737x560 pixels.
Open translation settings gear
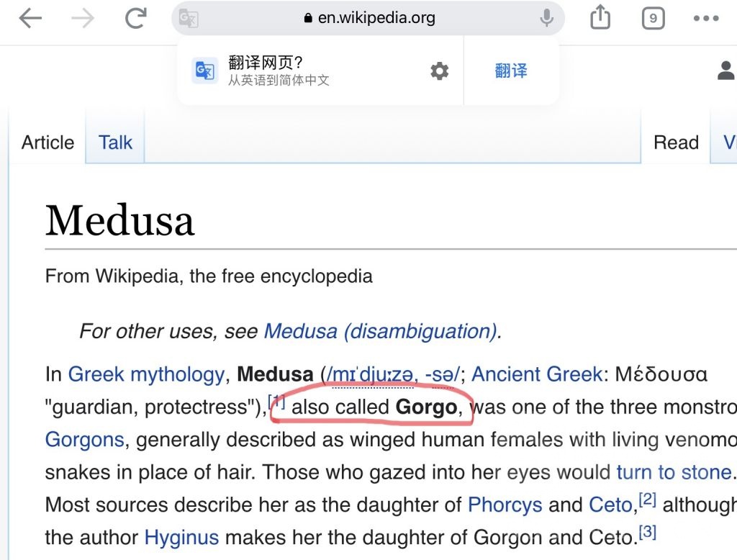coord(439,71)
